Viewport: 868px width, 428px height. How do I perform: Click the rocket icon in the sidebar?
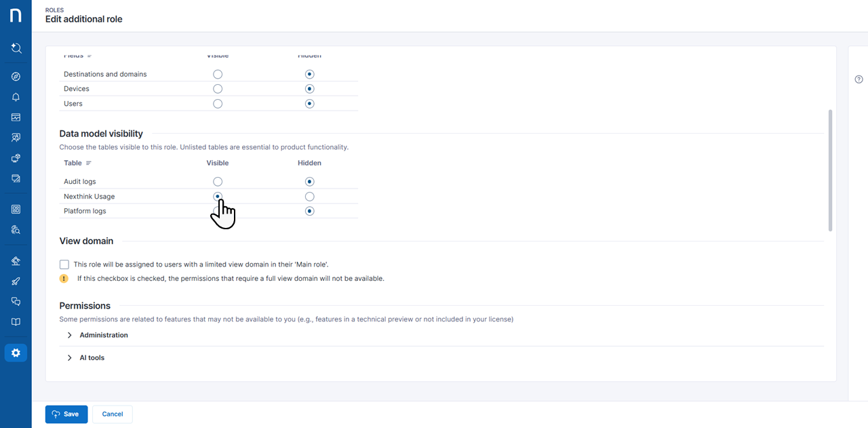16,281
